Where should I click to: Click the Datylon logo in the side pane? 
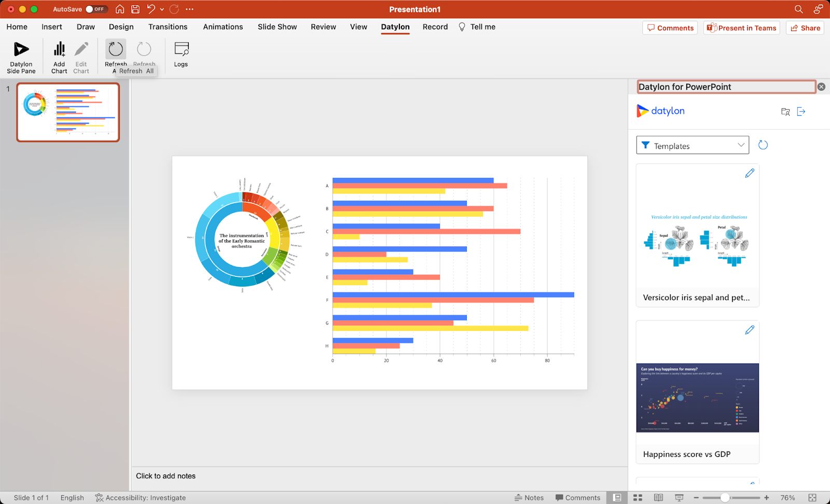660,111
